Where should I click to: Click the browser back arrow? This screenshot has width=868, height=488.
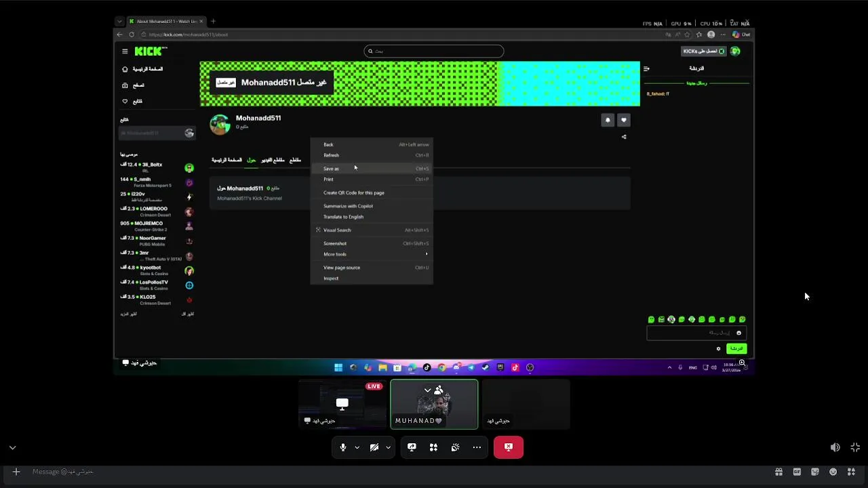(120, 35)
